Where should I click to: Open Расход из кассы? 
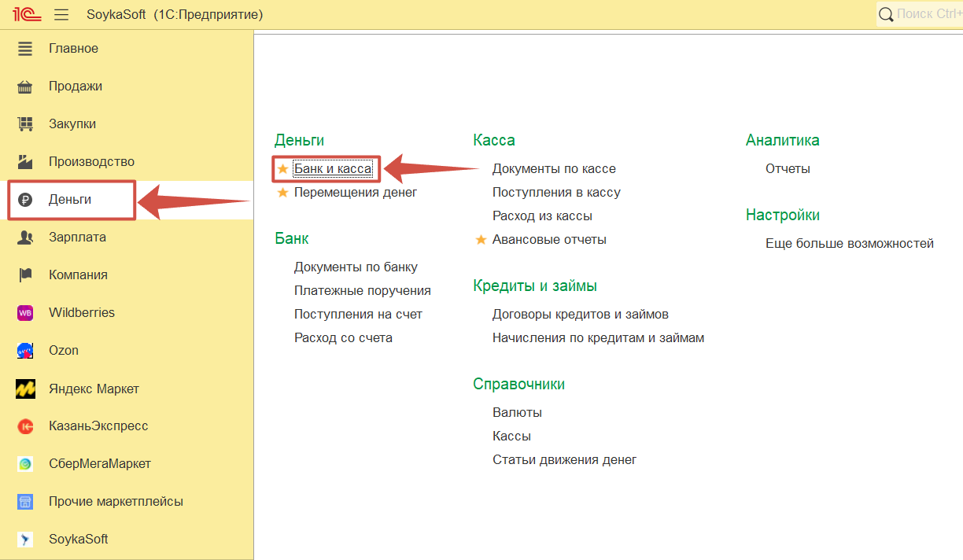542,216
